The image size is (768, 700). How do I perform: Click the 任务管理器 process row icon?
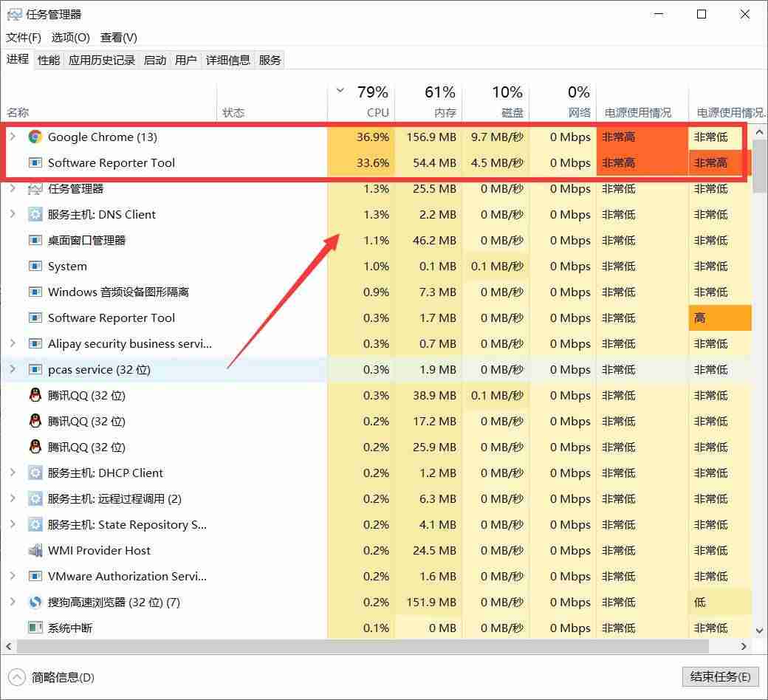(35, 188)
